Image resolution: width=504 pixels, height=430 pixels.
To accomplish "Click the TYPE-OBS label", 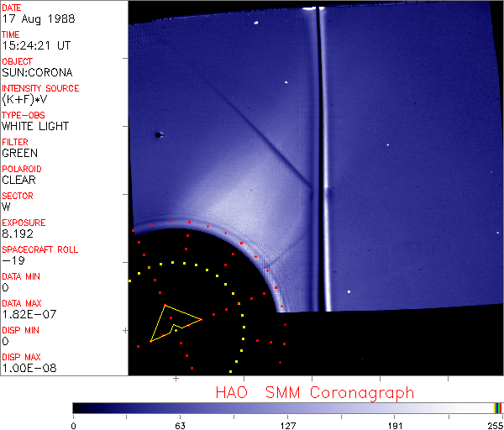I will tap(24, 115).
